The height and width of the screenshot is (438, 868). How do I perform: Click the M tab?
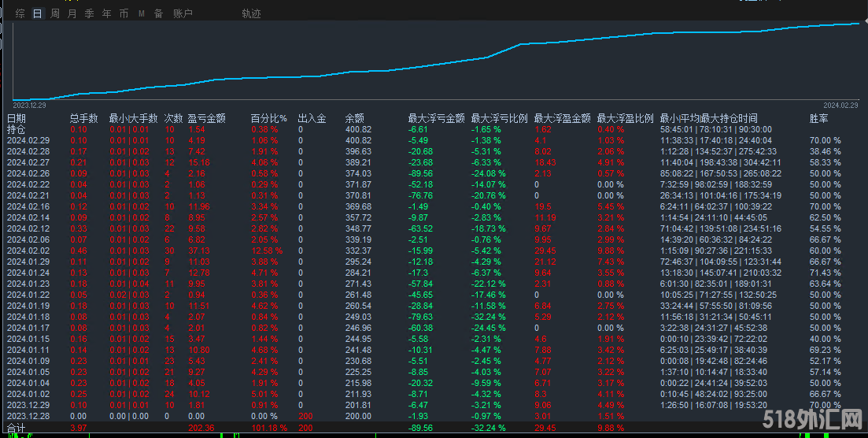pos(142,13)
